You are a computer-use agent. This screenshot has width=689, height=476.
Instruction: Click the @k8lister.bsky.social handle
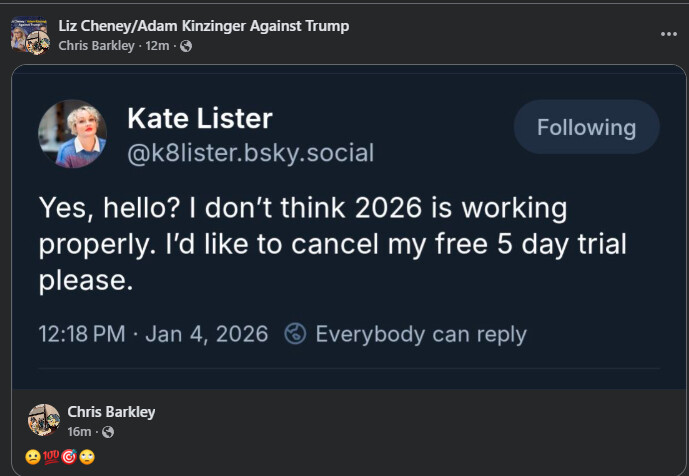[x=250, y=153]
